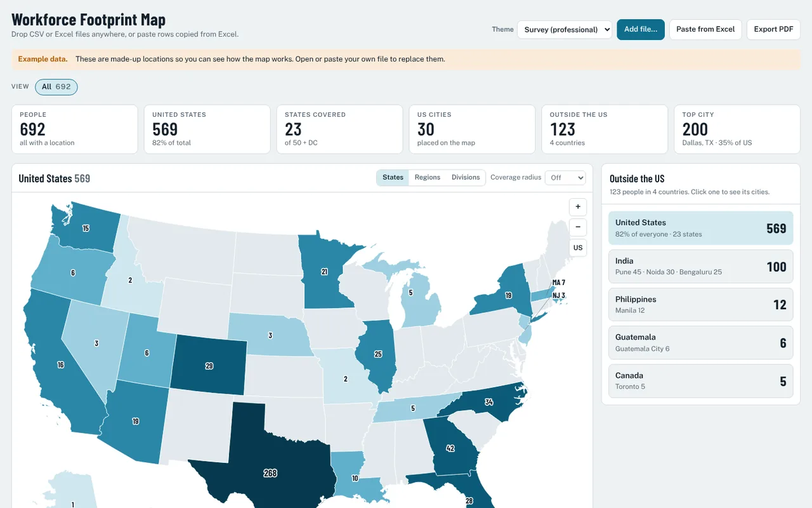This screenshot has height=508, width=812.
Task: Click the MA 7 map label
Action: pyautogui.click(x=558, y=283)
